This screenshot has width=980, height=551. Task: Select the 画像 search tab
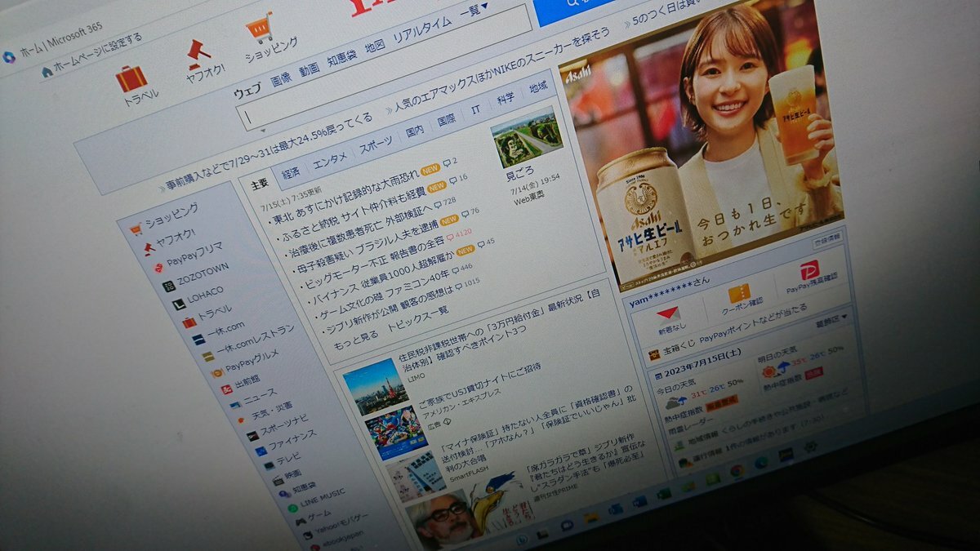[281, 80]
